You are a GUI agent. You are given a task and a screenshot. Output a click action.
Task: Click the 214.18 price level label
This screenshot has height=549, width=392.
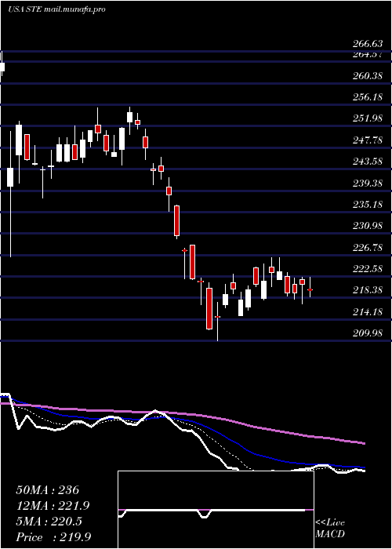(367, 312)
